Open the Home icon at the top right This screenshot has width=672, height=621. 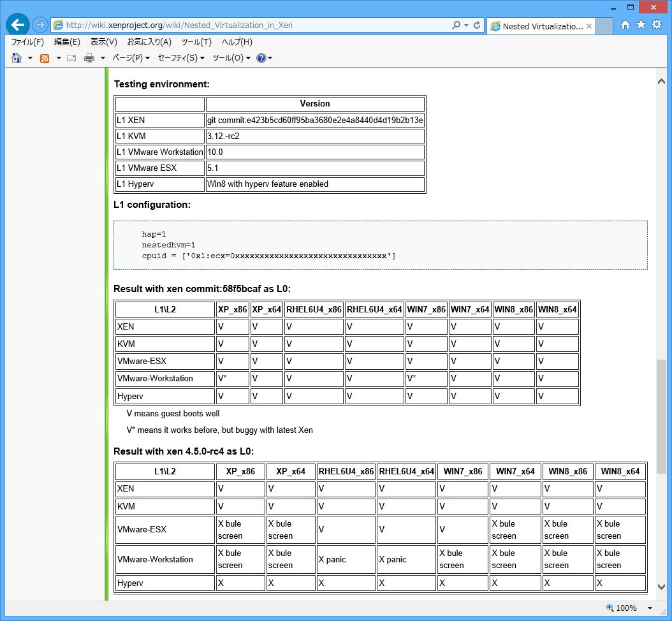[x=625, y=25]
